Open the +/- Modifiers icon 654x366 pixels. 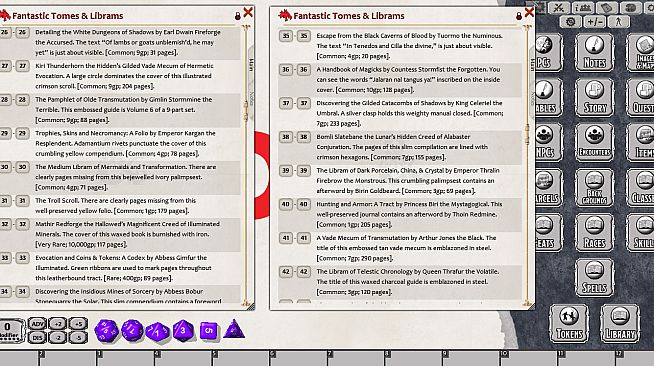point(594,21)
